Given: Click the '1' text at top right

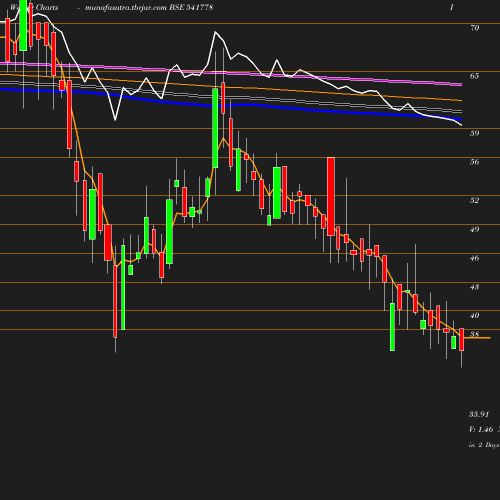Looking at the screenshot, I should 452,7.
